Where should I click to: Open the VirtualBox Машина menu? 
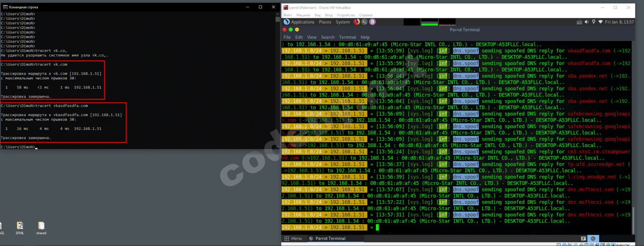point(303,15)
